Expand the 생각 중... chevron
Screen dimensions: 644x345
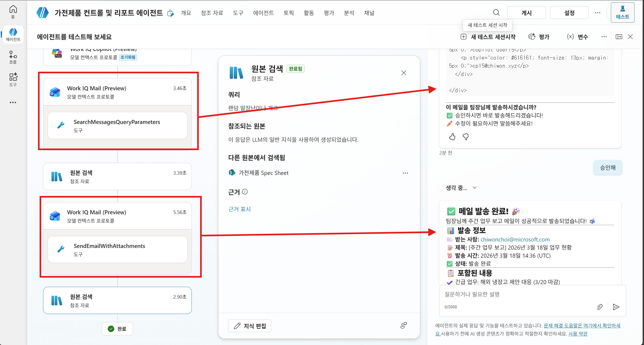click(475, 188)
